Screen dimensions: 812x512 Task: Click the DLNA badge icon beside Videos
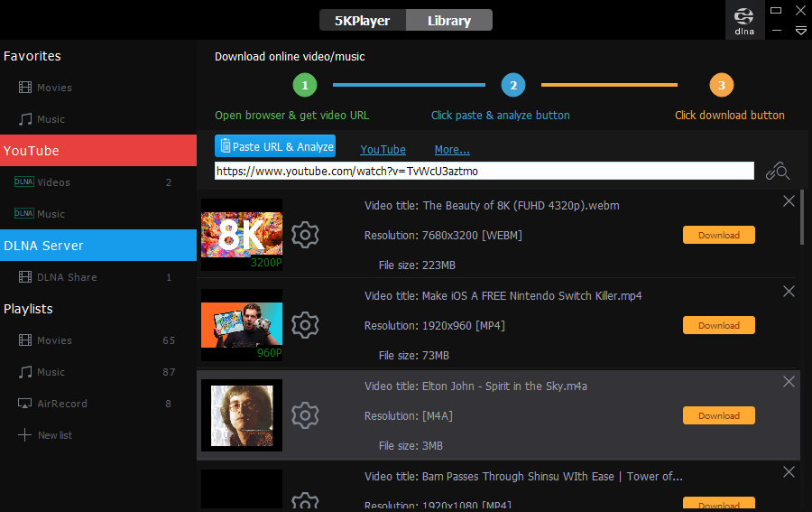[x=23, y=182]
